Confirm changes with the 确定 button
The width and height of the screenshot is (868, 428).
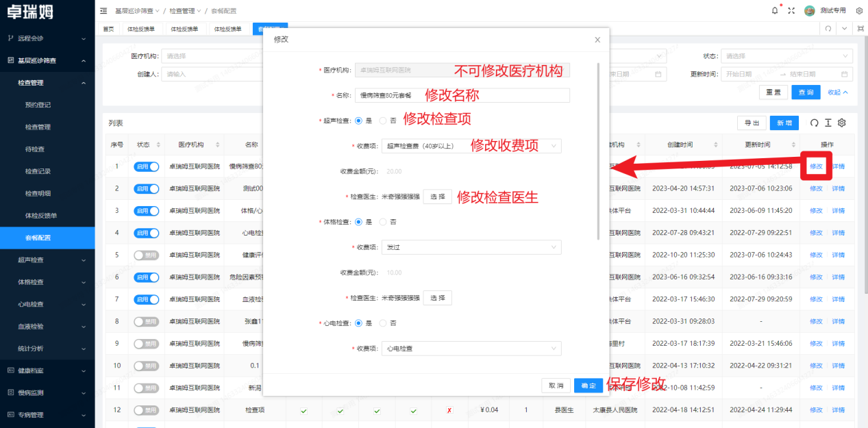588,386
